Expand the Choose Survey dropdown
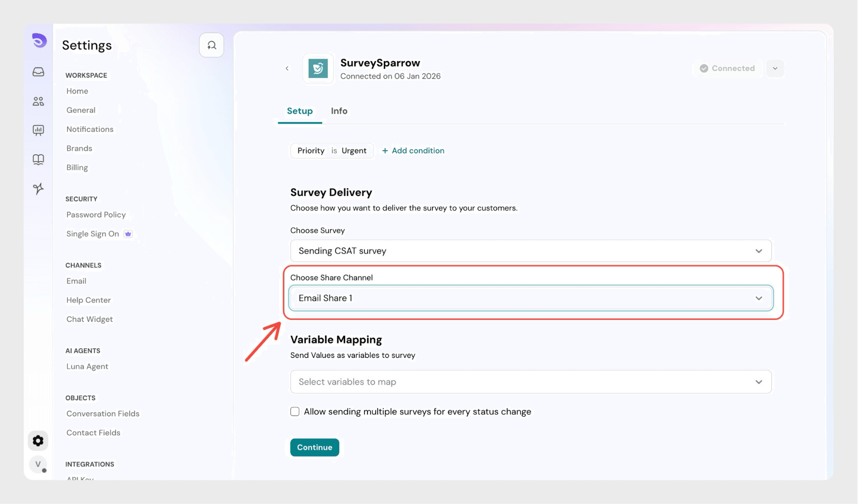 (530, 251)
